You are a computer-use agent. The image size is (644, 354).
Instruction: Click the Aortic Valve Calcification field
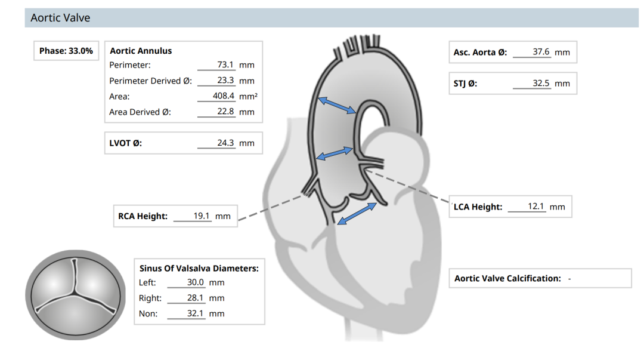[540, 278]
